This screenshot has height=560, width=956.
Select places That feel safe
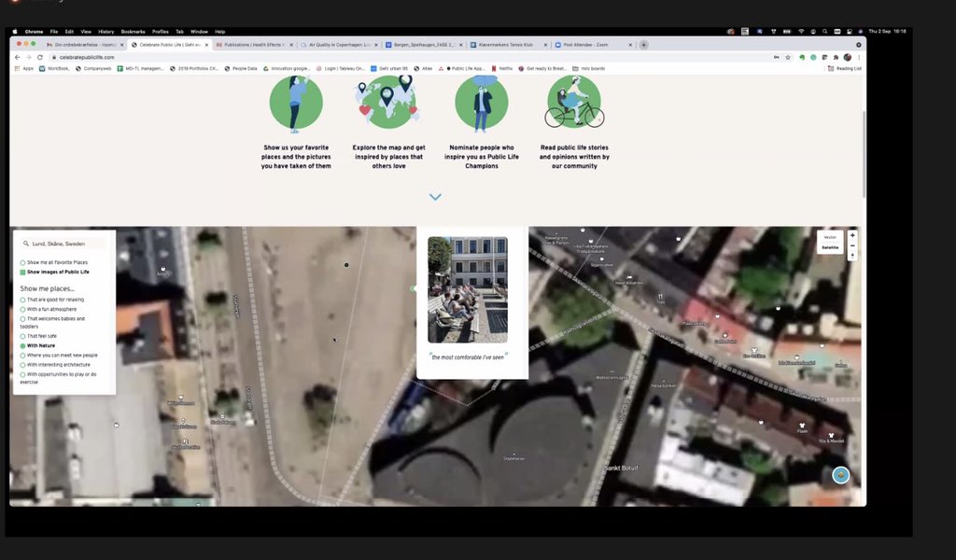pyautogui.click(x=38, y=336)
